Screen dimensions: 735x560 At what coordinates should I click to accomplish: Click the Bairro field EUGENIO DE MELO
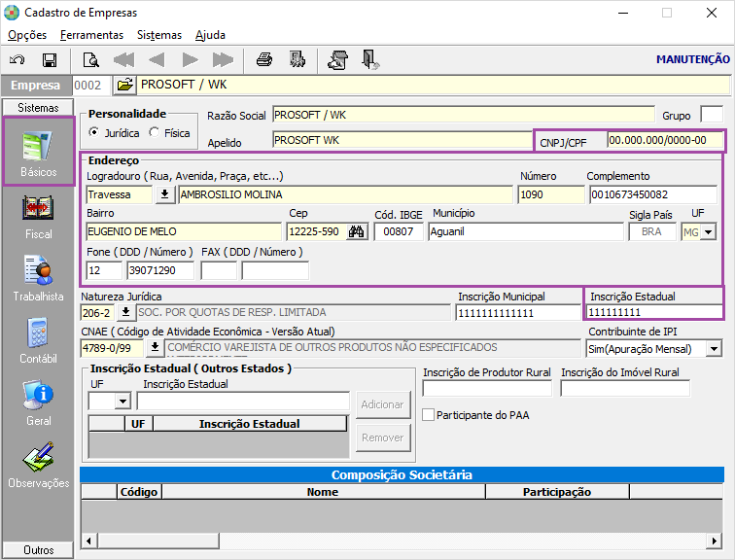point(184,231)
